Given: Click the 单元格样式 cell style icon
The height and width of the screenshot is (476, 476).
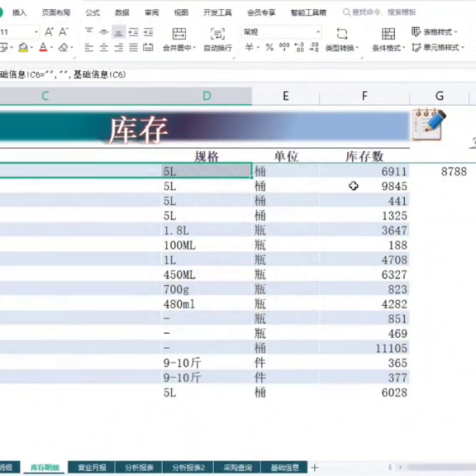Looking at the screenshot, I should pos(416,47).
